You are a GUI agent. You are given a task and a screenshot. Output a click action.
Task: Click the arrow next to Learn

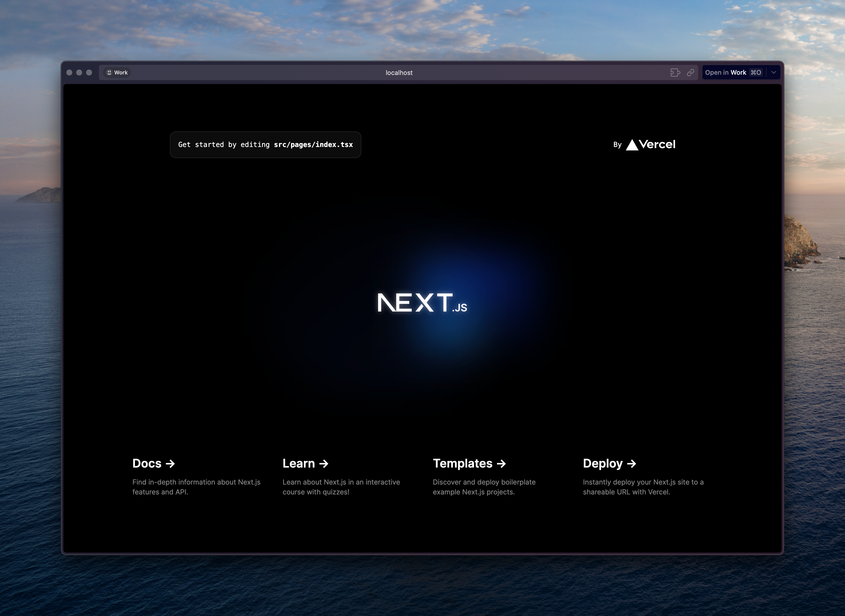click(324, 464)
